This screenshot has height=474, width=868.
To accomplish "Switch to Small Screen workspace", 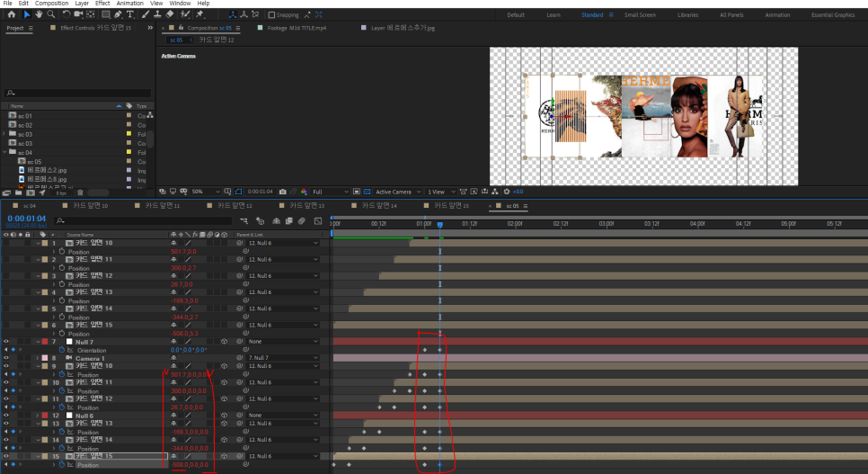I will click(x=640, y=15).
